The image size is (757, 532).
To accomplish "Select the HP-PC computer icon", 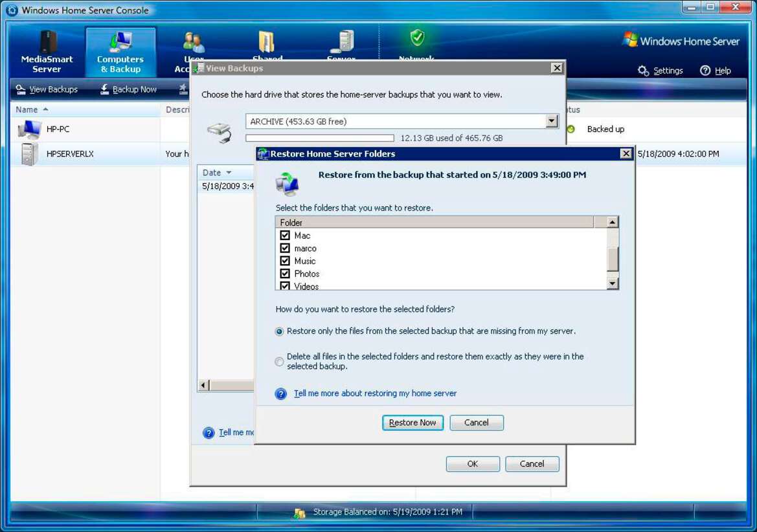I will pyautogui.click(x=29, y=129).
